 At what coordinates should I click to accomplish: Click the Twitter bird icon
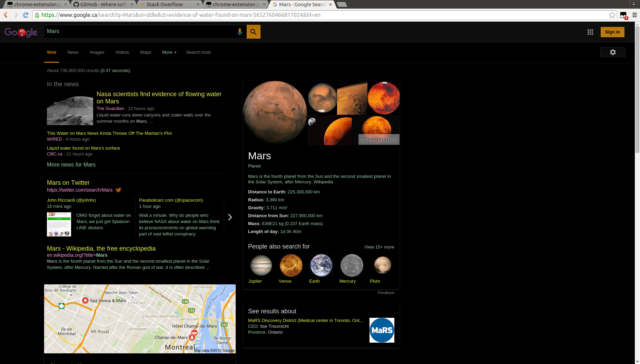click(x=118, y=190)
